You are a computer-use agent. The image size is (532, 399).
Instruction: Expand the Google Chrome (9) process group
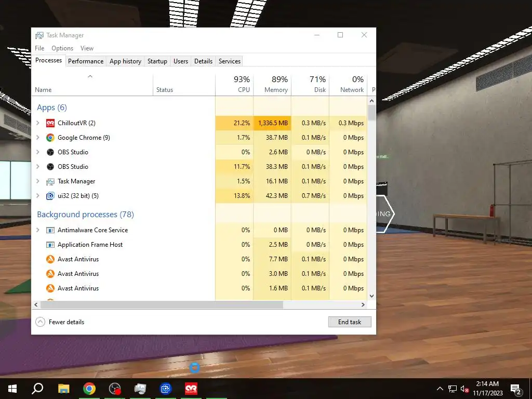38,138
